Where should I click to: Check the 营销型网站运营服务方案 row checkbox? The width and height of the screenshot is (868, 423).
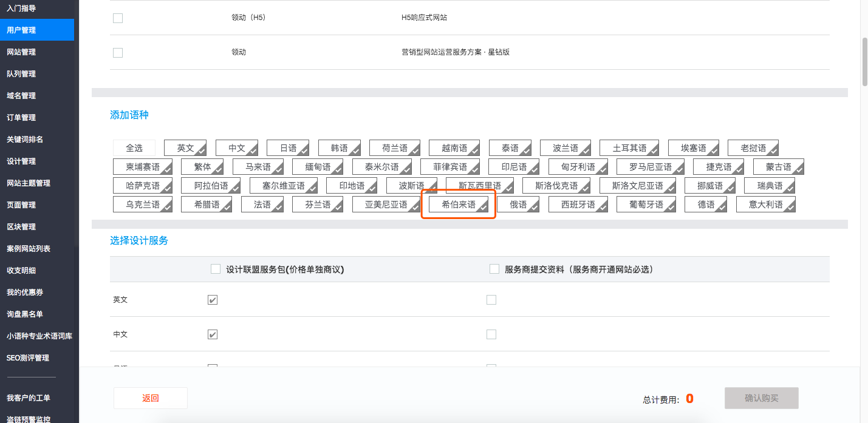point(118,53)
